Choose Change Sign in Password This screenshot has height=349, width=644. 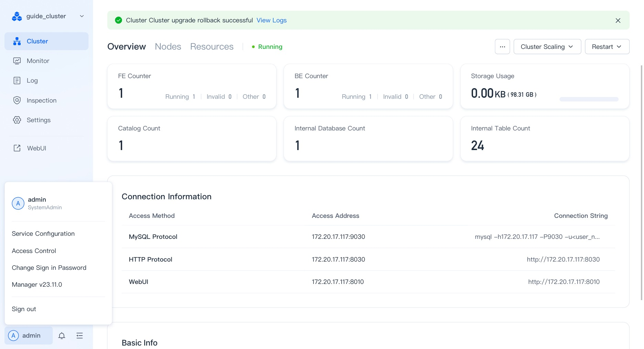click(49, 268)
